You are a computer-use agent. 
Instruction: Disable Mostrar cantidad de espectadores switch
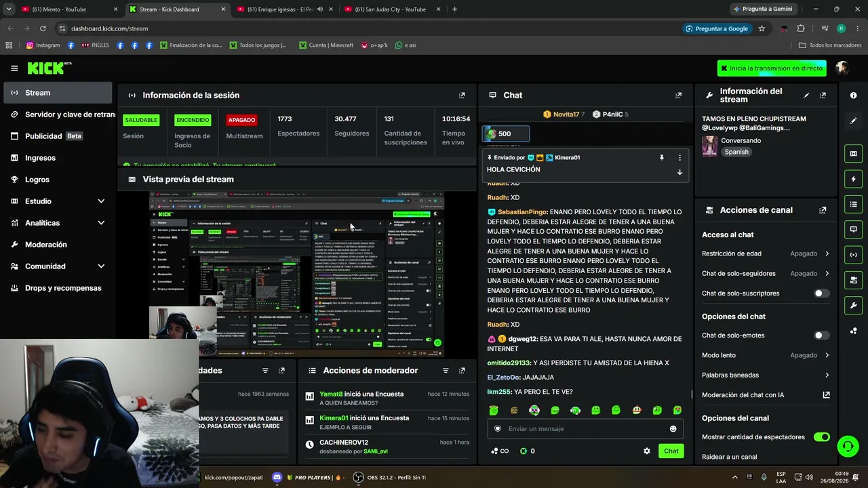(x=821, y=437)
